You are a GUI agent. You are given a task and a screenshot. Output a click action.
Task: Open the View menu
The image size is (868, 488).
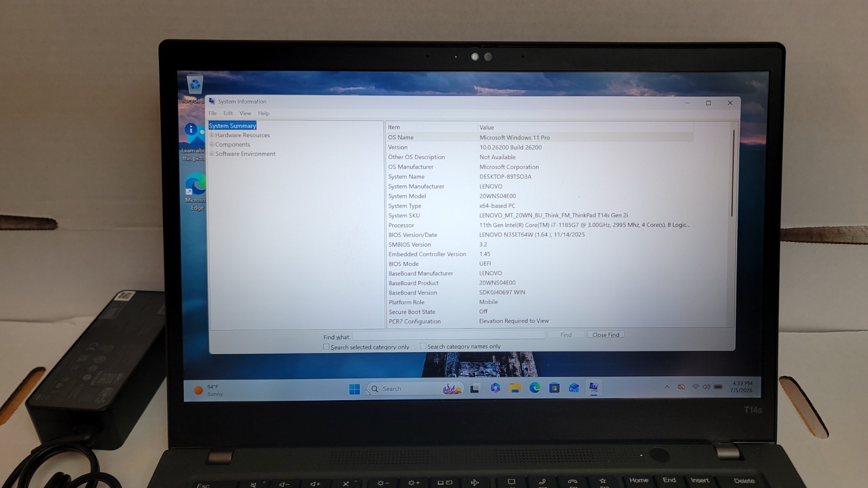coord(245,113)
